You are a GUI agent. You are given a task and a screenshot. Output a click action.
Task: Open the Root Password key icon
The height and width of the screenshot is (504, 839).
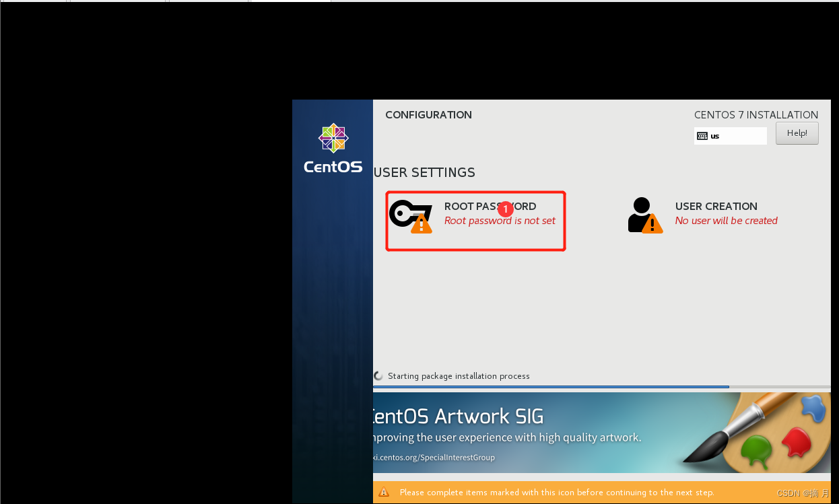point(411,216)
